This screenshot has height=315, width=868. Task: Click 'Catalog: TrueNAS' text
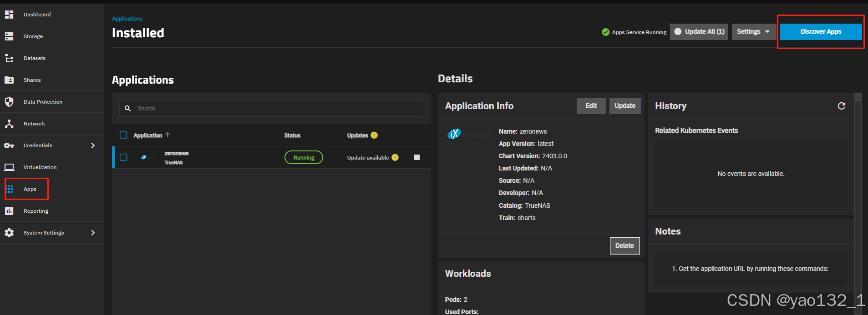[524, 205]
